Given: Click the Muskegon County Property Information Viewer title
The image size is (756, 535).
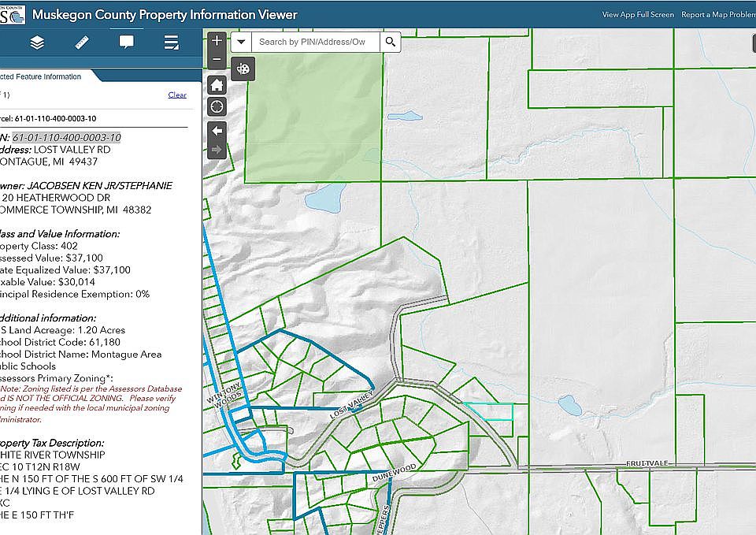Looking at the screenshot, I should tap(165, 14).
